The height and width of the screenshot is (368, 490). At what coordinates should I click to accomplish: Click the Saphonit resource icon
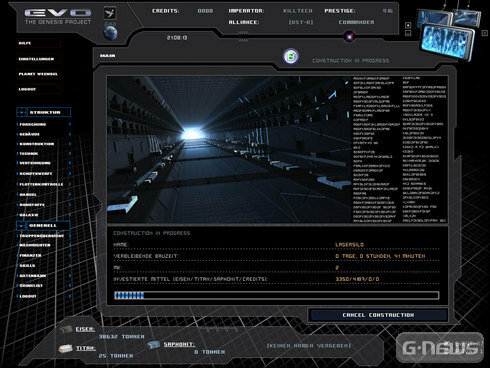[x=154, y=344]
